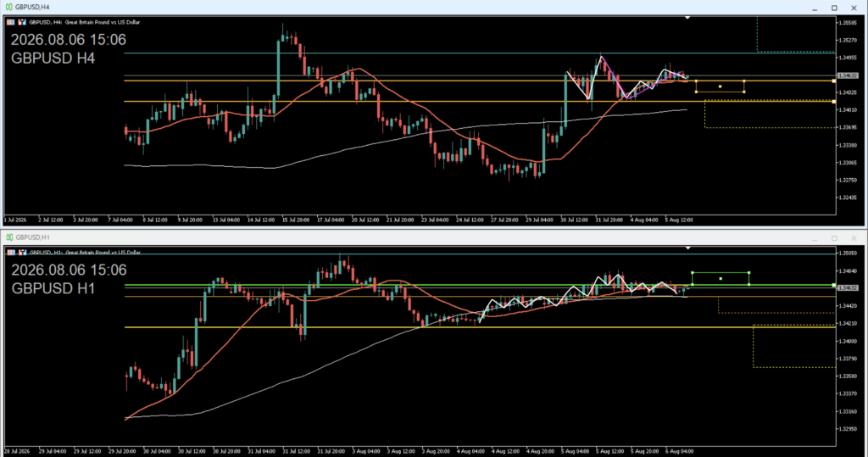
Task: Click 'GBPUSD, H4: Great Britain Pound vs US Dollar' header
Action: tap(84, 22)
